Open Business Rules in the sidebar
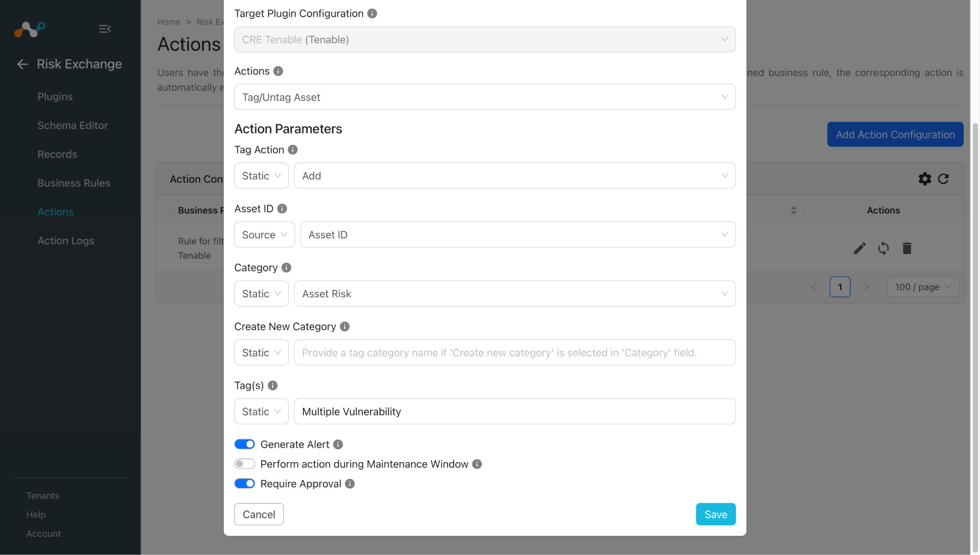The image size is (980, 555). (74, 183)
